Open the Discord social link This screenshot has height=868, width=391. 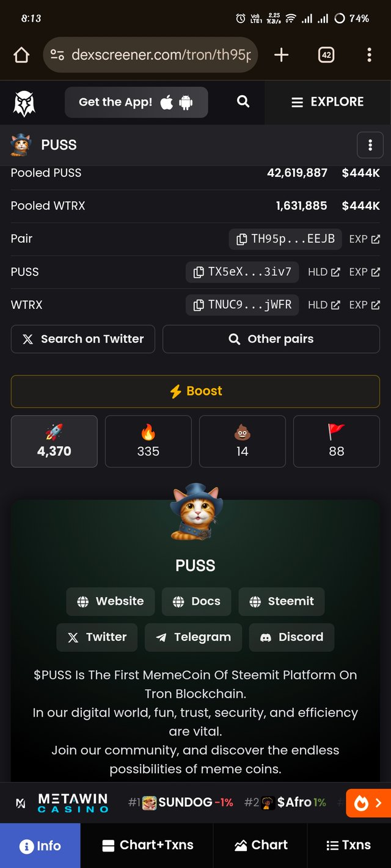(x=292, y=637)
